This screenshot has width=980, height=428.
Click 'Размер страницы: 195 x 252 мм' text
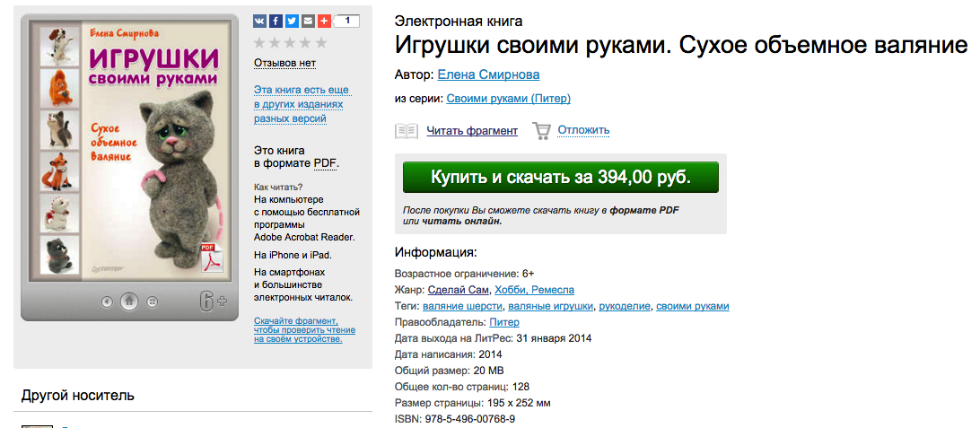tap(472, 403)
